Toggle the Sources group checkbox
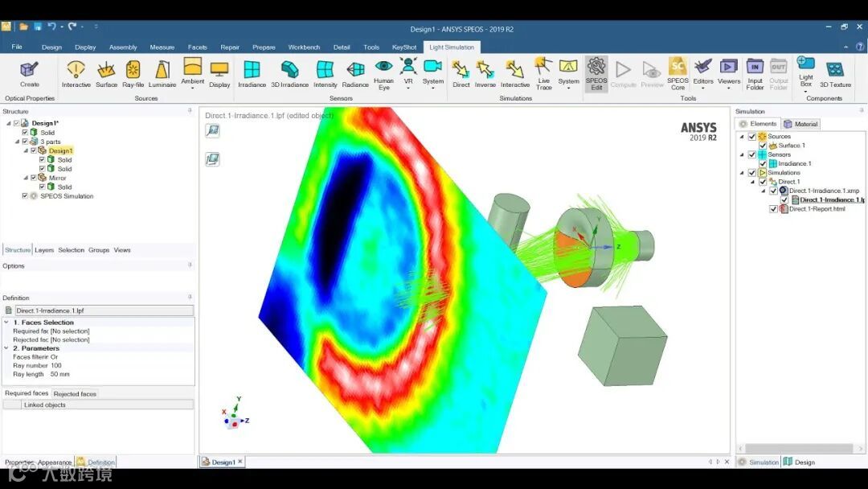Image resolution: width=868 pixels, height=489 pixels. click(752, 136)
